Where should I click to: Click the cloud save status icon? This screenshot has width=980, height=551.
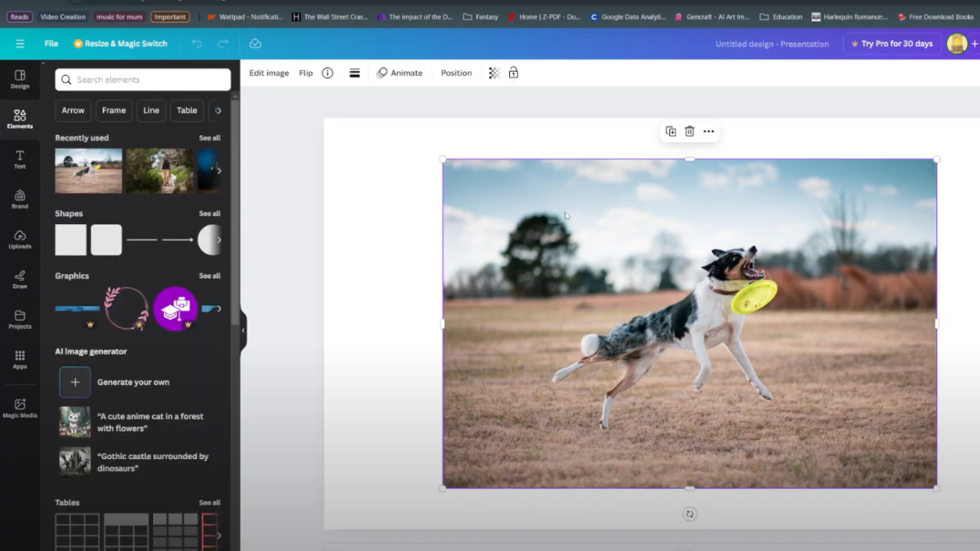pyautogui.click(x=256, y=44)
